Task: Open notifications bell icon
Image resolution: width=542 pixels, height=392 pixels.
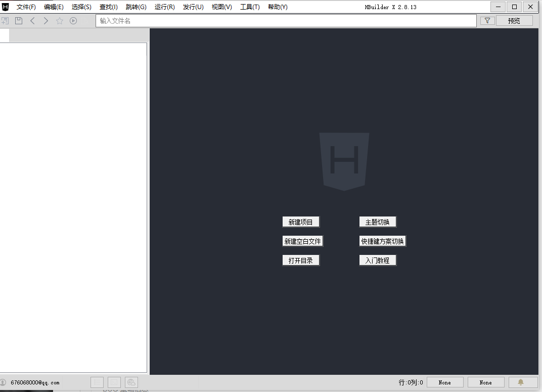Action: point(521,382)
